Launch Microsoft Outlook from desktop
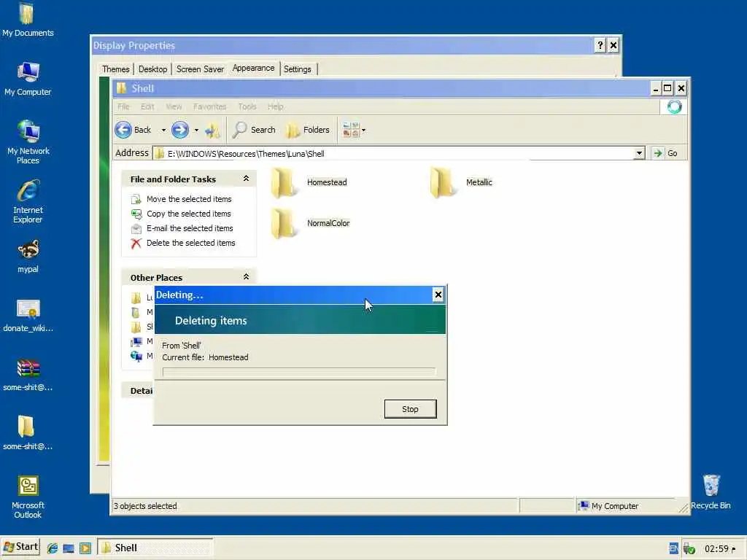Viewport: 747px width, 560px height. tap(28, 497)
